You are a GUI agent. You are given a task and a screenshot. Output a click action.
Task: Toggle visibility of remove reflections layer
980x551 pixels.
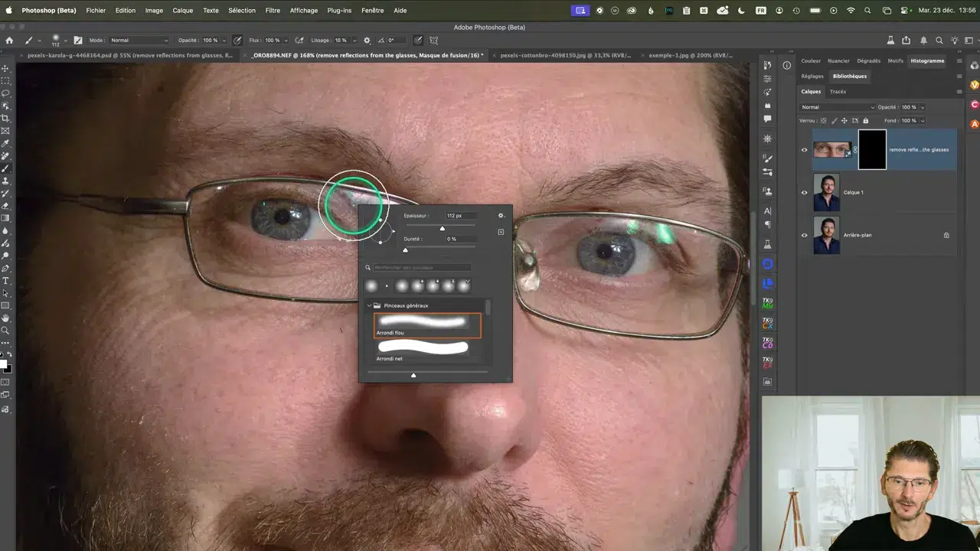point(804,150)
